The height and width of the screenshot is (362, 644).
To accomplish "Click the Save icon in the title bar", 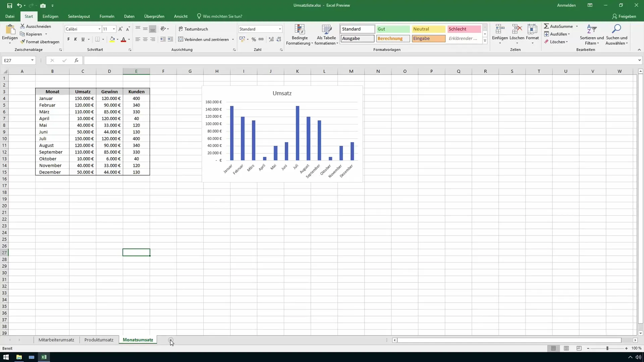I will click(x=9, y=5).
